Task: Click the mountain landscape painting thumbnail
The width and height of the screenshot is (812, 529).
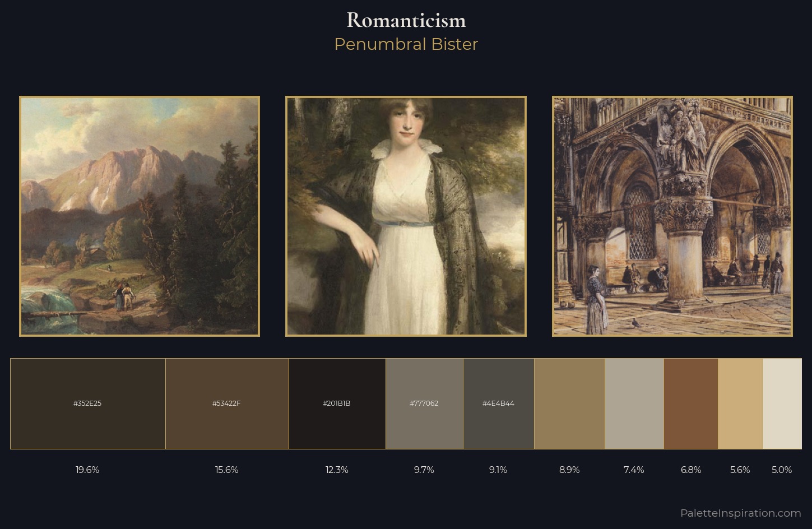Action: click(140, 216)
